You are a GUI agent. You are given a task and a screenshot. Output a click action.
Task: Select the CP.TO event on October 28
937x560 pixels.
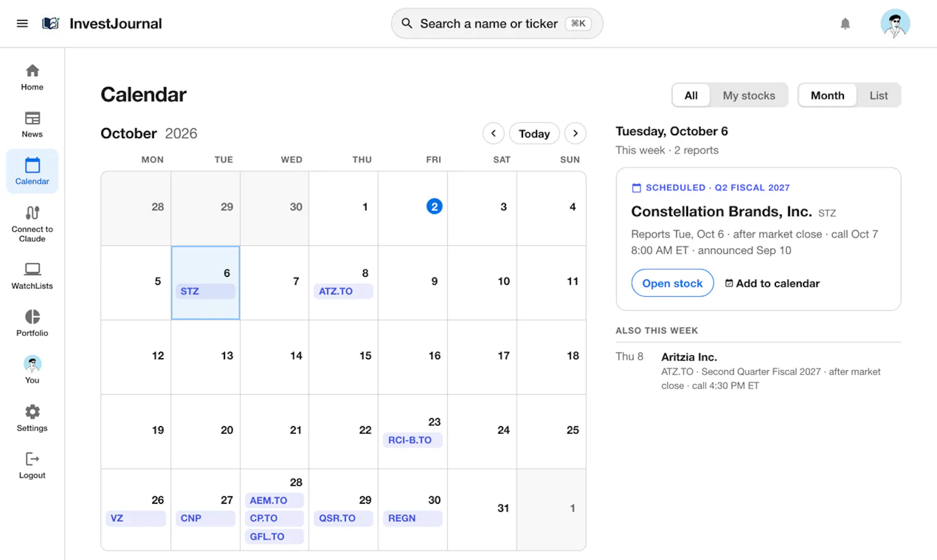pyautogui.click(x=274, y=518)
